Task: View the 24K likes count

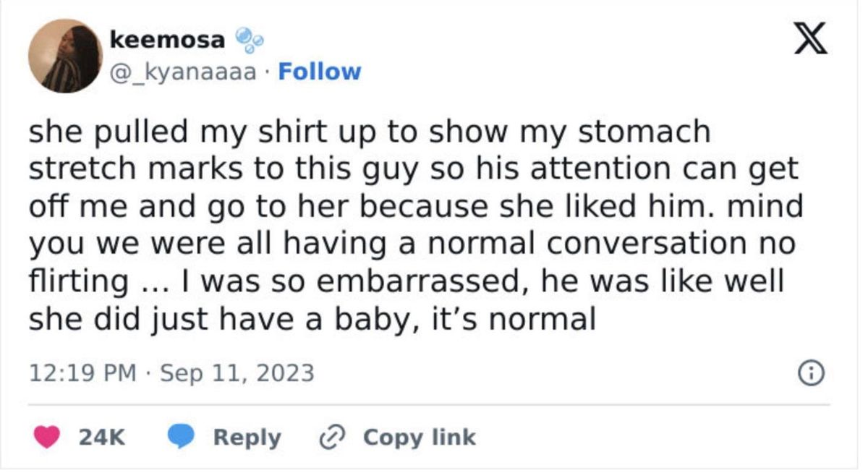Action: [100, 438]
